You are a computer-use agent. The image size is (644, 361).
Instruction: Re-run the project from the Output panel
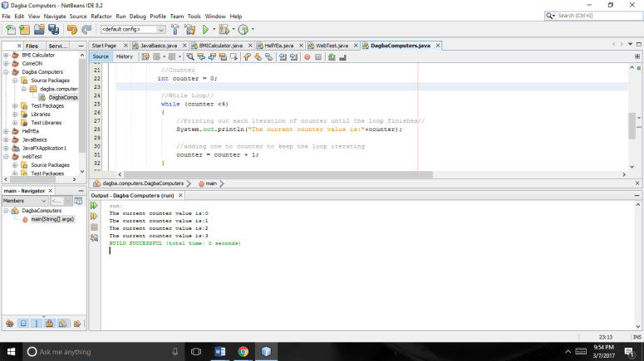pyautogui.click(x=94, y=206)
